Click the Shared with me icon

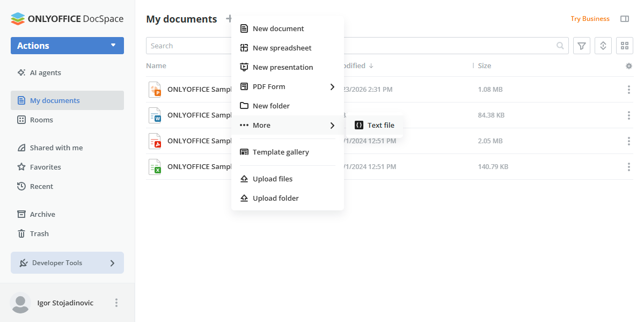coord(21,148)
